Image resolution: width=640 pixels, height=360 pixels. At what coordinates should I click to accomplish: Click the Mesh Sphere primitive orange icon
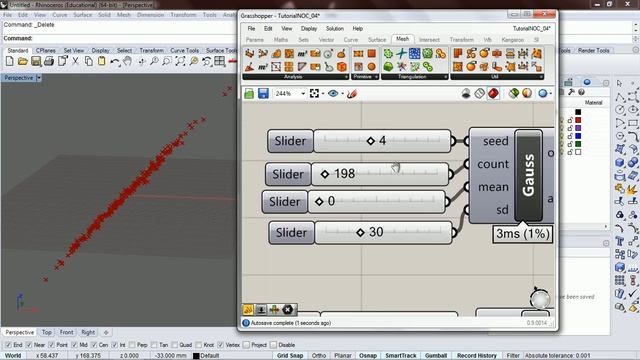point(371,66)
